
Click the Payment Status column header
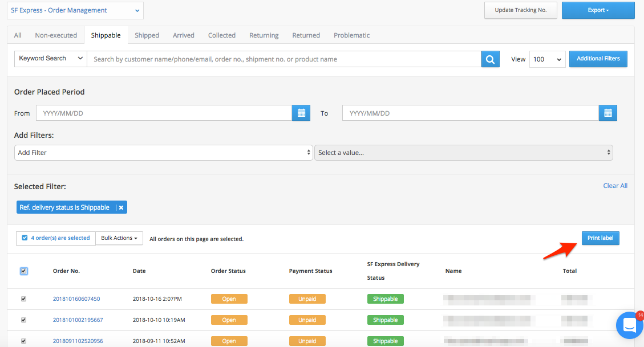(x=310, y=271)
